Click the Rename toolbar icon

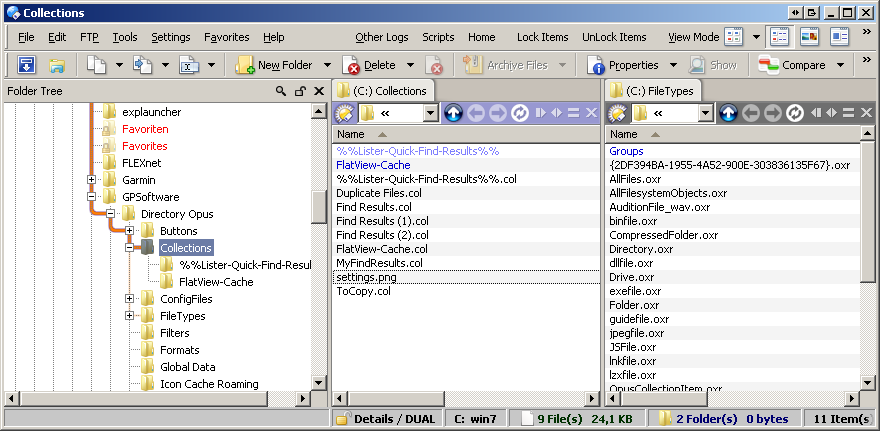(x=189, y=65)
